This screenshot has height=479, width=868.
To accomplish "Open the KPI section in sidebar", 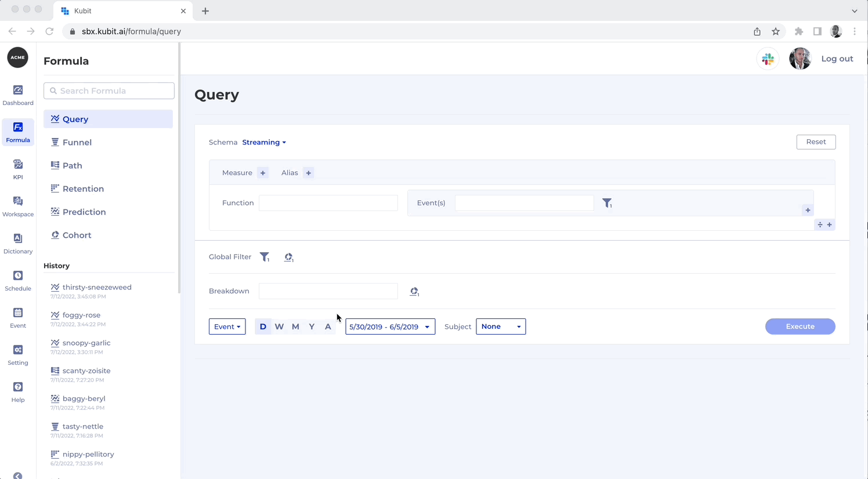I will (18, 169).
